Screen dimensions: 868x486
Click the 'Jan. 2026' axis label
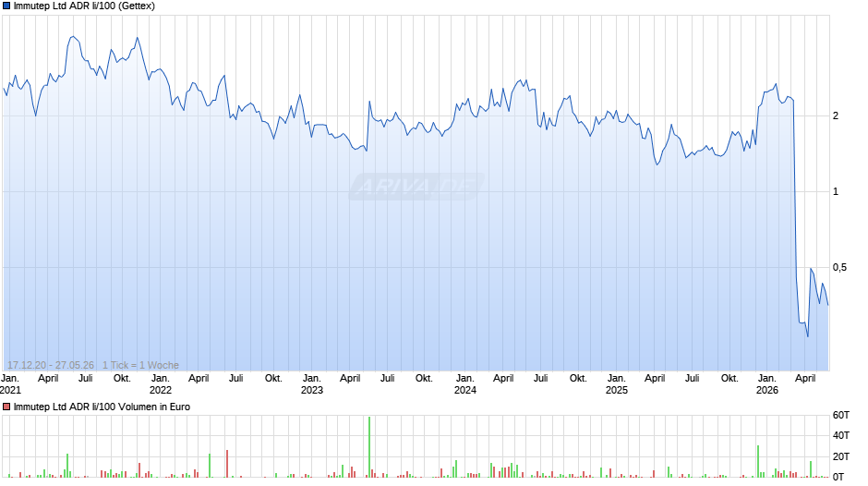point(767,384)
